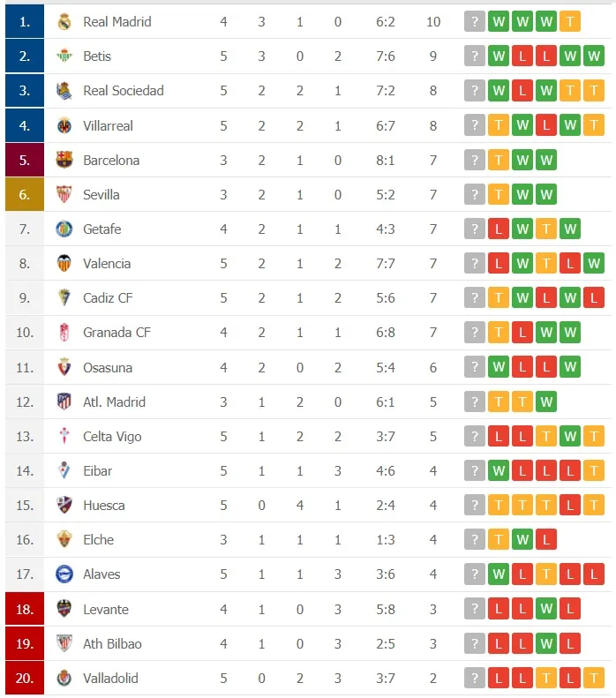Click the Atl. Madrid club crest
This screenshot has height=698, width=616.
point(64,402)
